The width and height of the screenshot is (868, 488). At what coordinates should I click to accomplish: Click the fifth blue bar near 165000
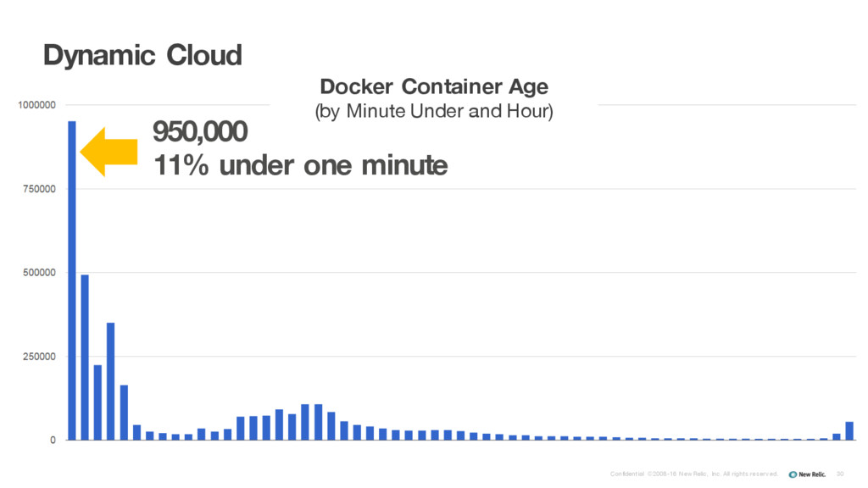[124, 413]
